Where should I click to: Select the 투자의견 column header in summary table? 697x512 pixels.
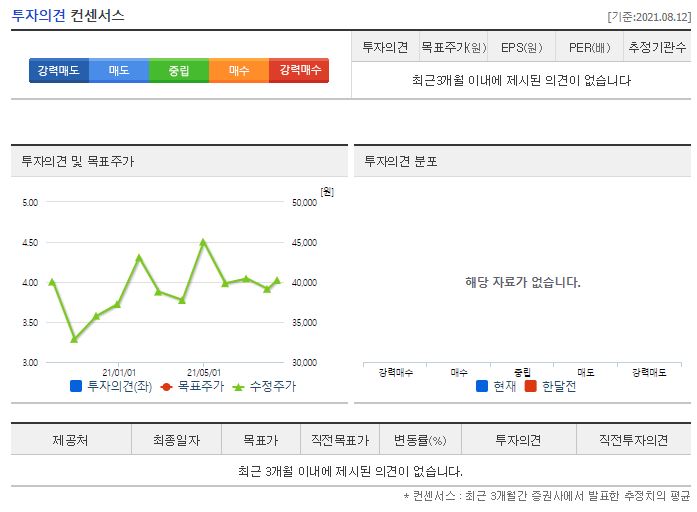point(385,47)
